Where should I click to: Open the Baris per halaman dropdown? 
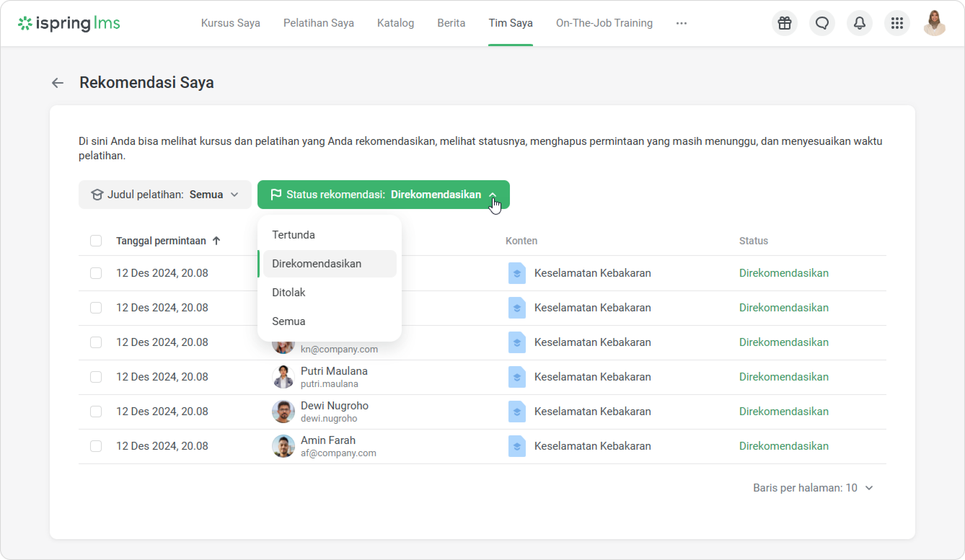[812, 488]
